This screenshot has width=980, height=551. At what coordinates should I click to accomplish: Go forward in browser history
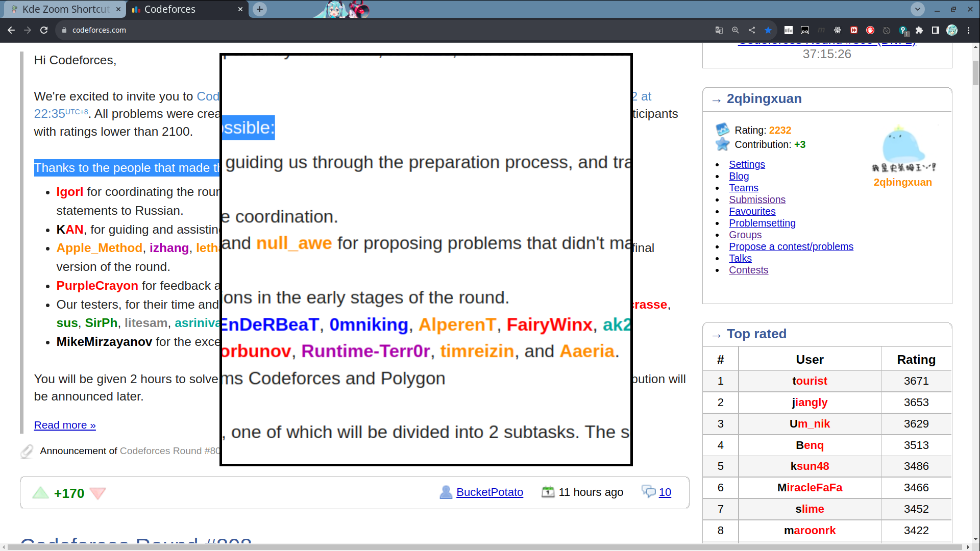pos(28,30)
